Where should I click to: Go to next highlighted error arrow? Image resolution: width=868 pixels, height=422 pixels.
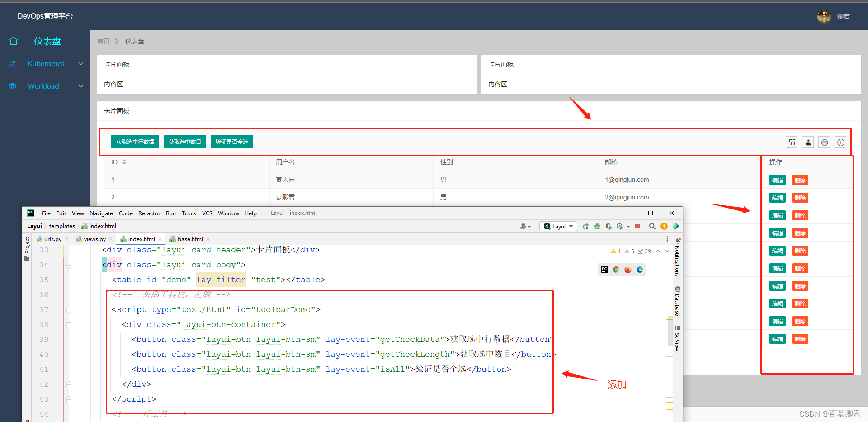pos(667,251)
